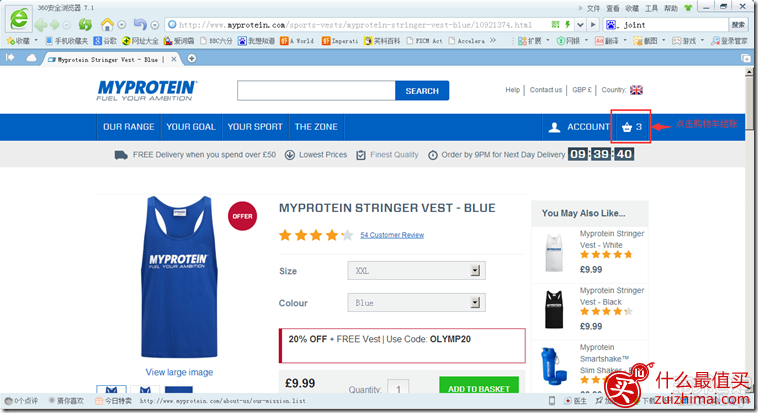758x413 pixels.
Task: Expand address bar dropdown chevron
Action: click(x=581, y=25)
